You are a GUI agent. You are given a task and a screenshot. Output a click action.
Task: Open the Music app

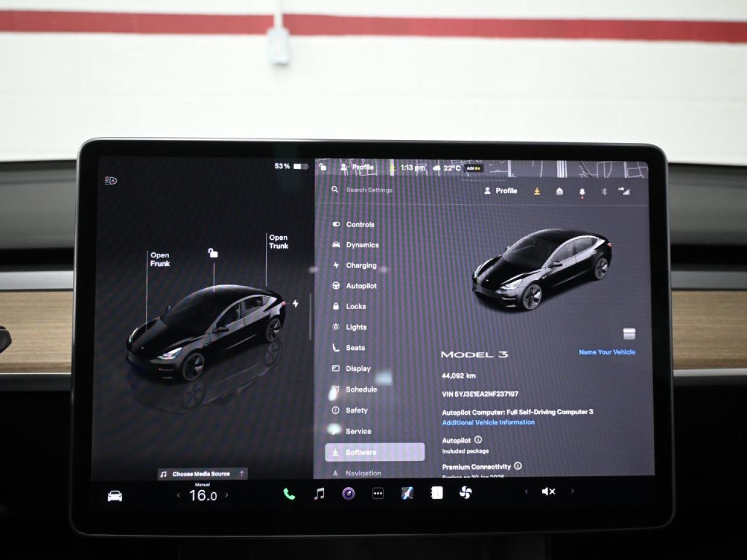pos(319,494)
